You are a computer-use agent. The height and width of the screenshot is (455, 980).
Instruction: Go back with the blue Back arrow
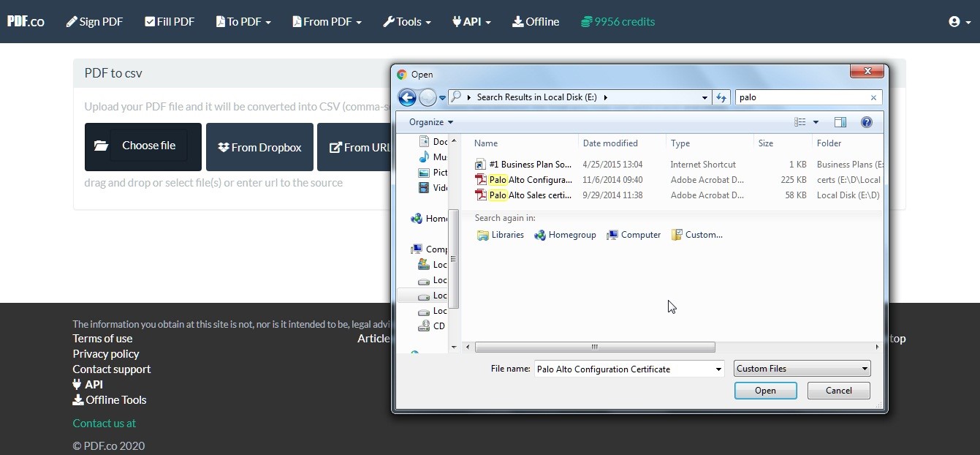[x=407, y=97]
